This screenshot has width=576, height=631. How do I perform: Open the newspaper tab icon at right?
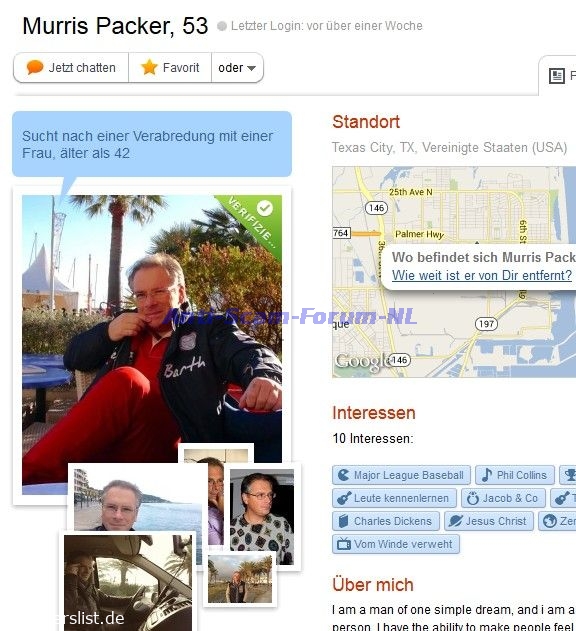(557, 76)
